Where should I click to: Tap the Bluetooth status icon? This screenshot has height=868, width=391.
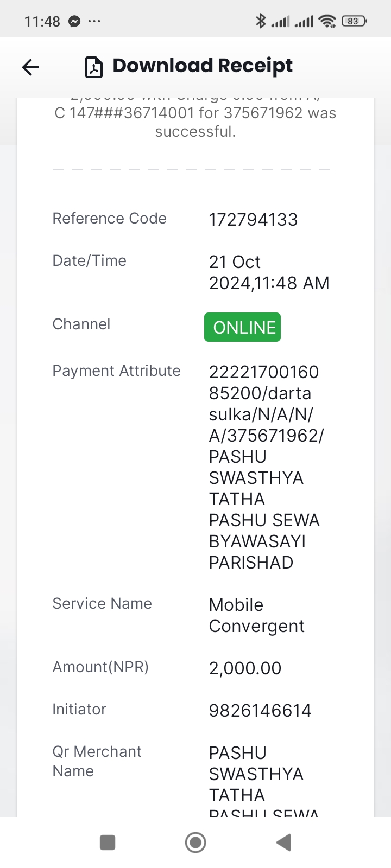click(261, 21)
